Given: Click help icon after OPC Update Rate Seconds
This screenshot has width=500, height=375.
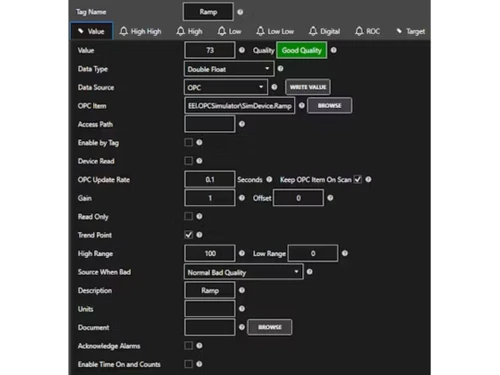Looking at the screenshot, I should (269, 179).
